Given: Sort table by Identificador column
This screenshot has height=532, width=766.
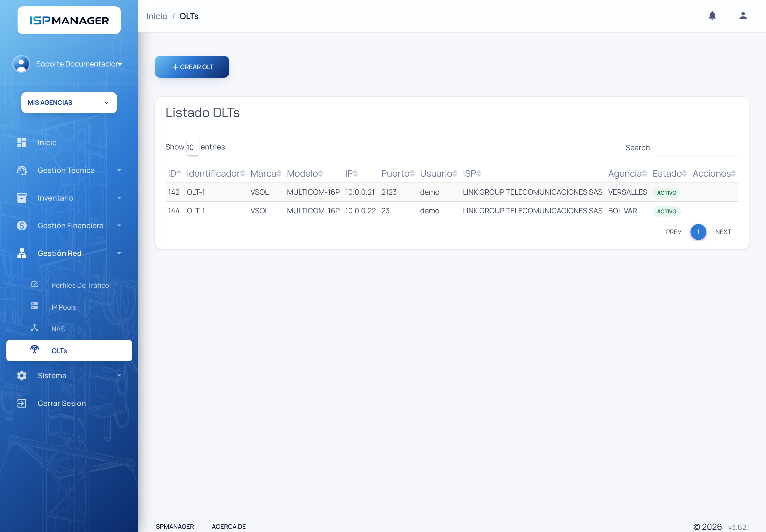Looking at the screenshot, I should click(x=243, y=173).
